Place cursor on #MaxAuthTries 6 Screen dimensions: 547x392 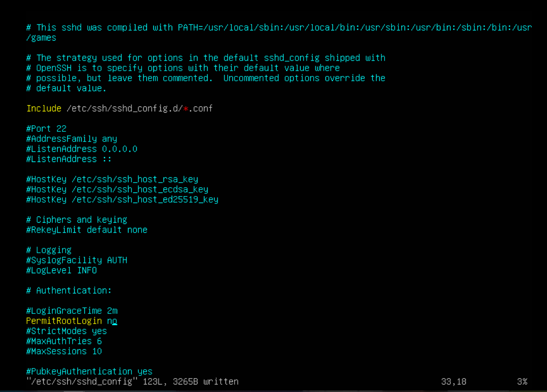pos(64,341)
